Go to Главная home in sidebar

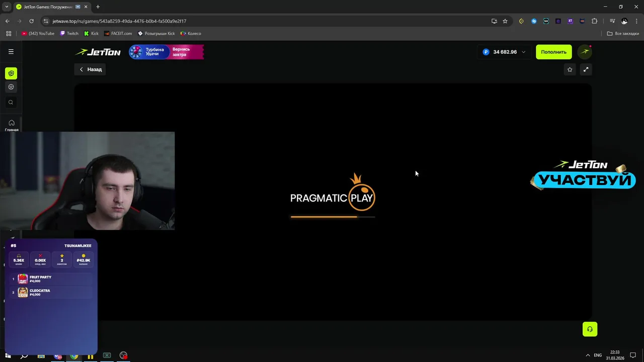pos(11,126)
